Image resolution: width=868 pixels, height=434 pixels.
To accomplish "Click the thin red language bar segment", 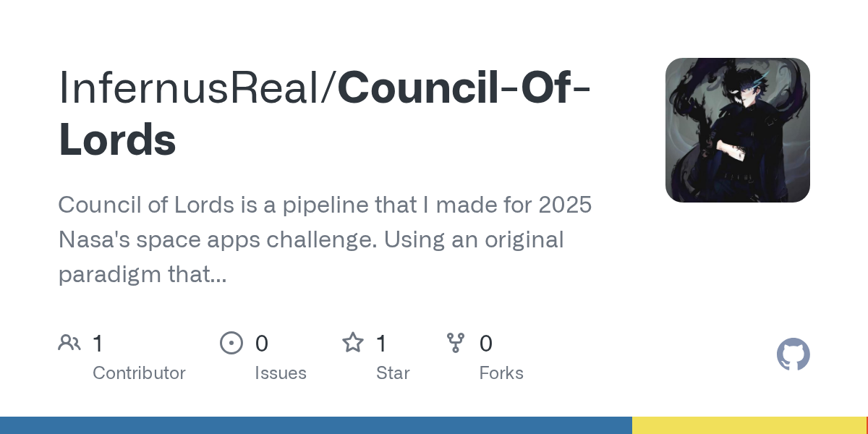I will click(x=867, y=425).
